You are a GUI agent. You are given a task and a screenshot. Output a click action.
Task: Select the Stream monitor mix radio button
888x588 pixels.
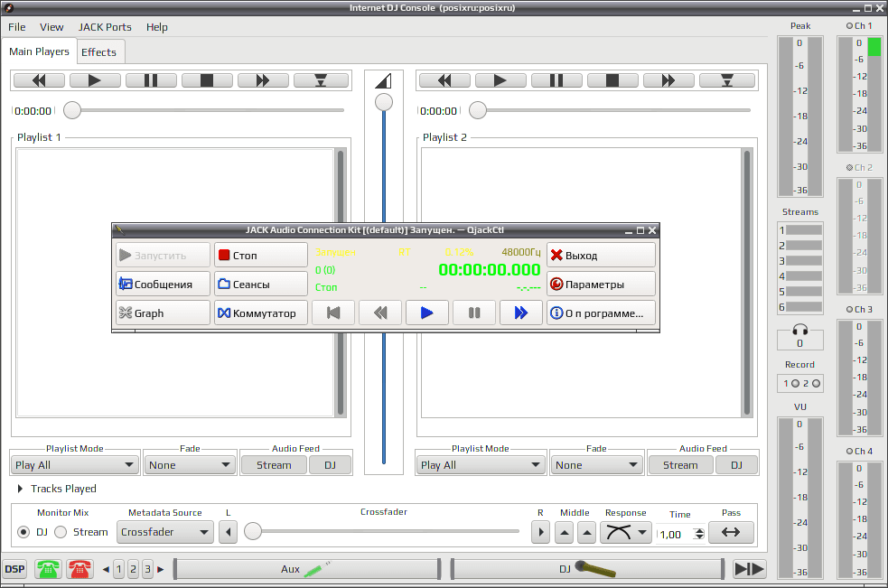click(61, 533)
